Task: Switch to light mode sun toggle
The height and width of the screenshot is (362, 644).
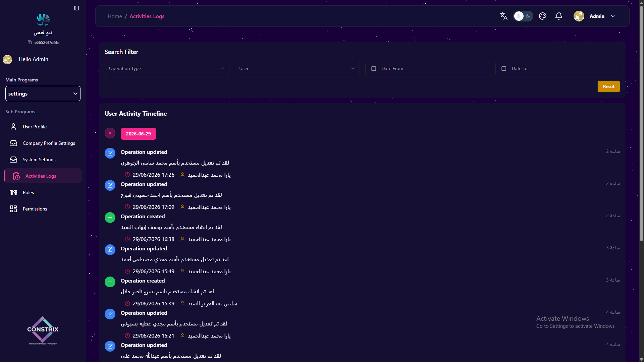Action: (519, 16)
